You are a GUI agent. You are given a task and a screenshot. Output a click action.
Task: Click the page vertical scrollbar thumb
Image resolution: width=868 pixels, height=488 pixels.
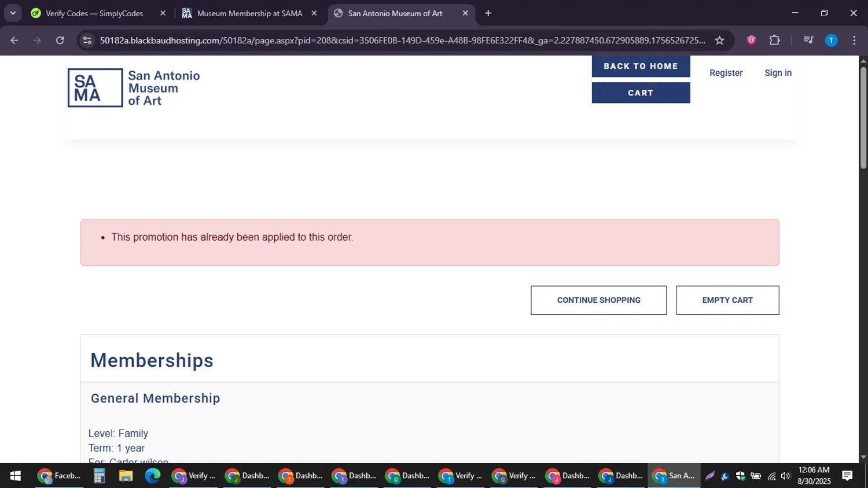[x=863, y=118]
